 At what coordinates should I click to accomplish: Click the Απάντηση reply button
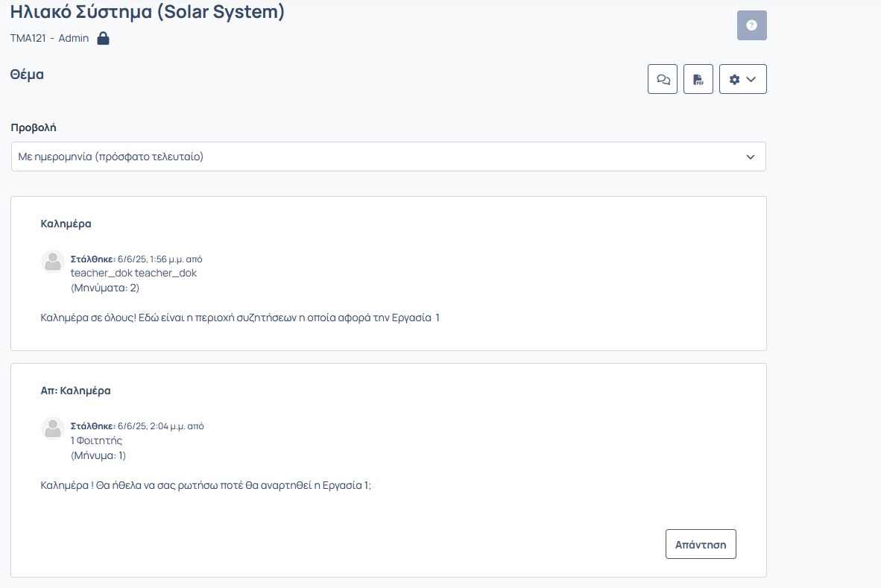pos(701,544)
